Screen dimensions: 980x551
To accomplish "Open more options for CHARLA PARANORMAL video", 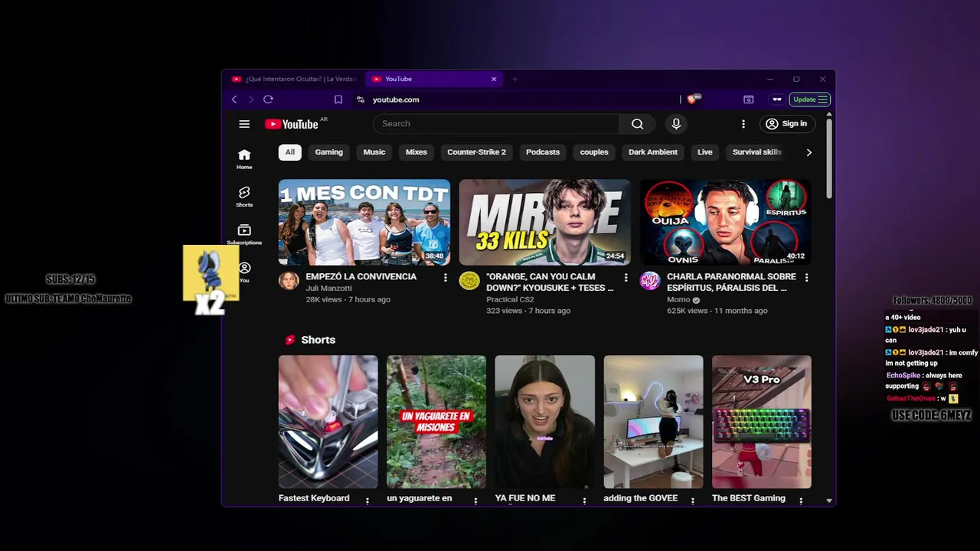I will [x=806, y=278].
